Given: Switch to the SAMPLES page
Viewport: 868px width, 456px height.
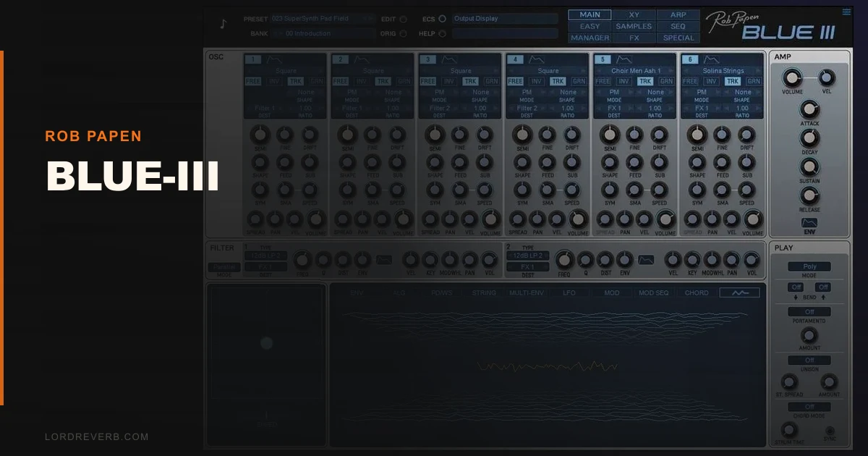Looking at the screenshot, I should [634, 26].
